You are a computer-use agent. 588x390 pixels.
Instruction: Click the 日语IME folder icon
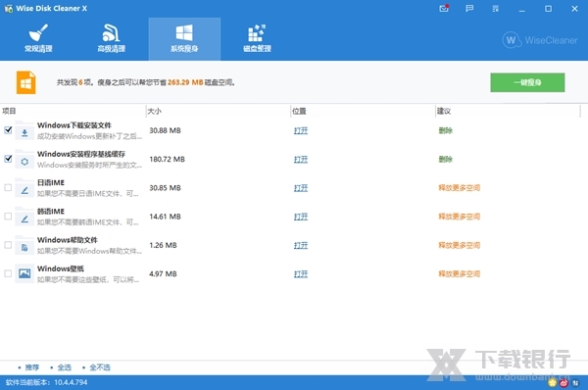[24, 188]
